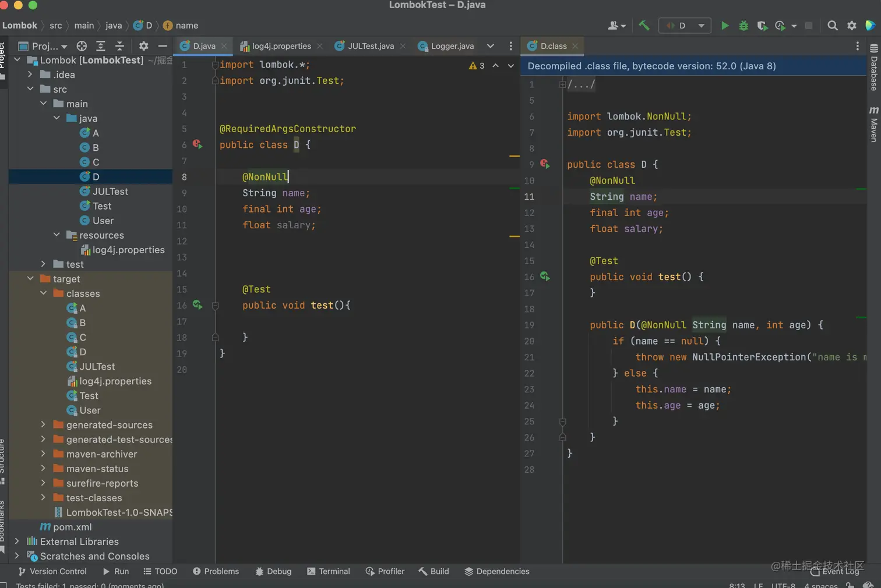This screenshot has width=881, height=588.
Task: Open IDE settings gear in top toolbar
Action: 852,26
